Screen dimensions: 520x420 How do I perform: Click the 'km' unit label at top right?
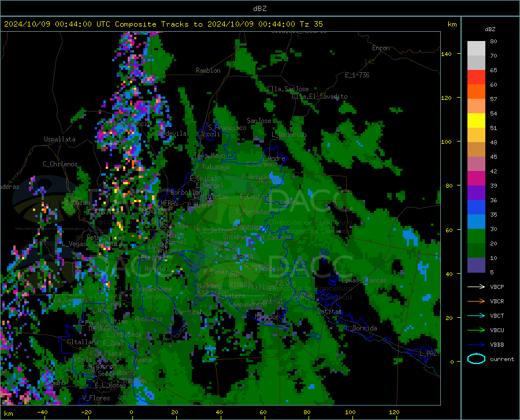(x=452, y=24)
